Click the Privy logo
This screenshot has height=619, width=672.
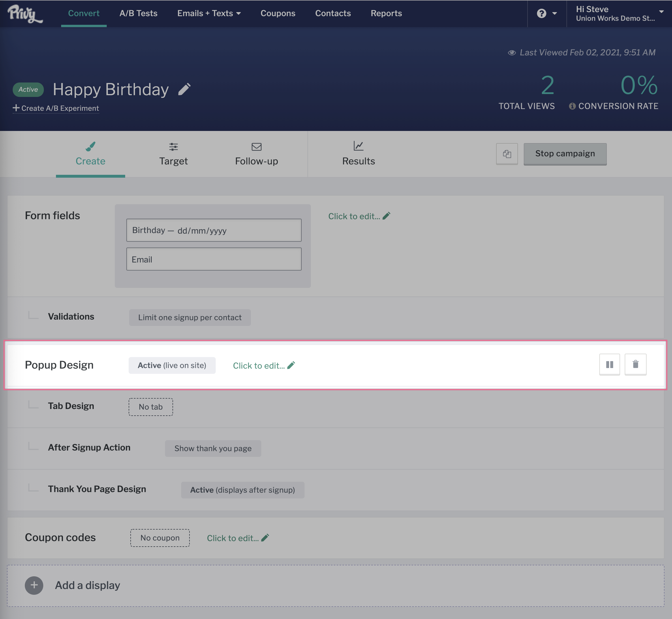tap(25, 13)
